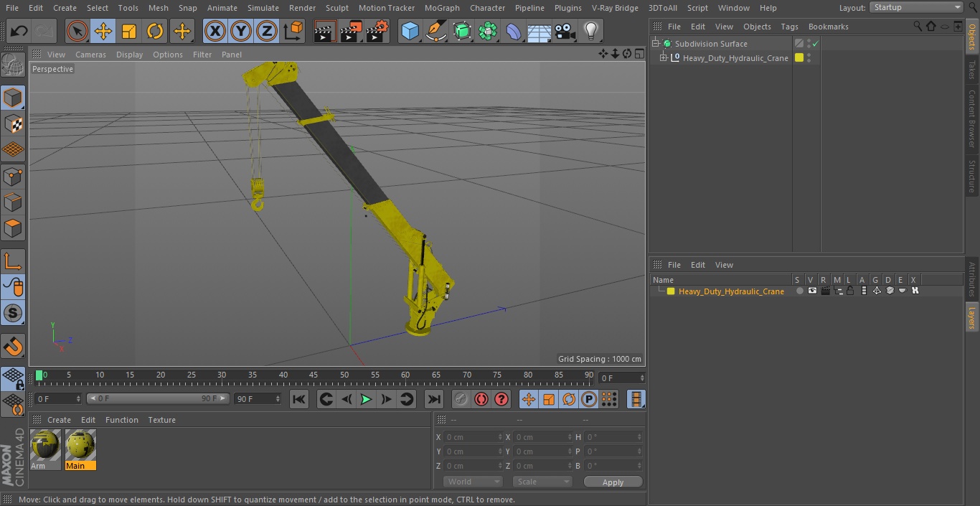Open the Deformer bend icon

pos(514,31)
